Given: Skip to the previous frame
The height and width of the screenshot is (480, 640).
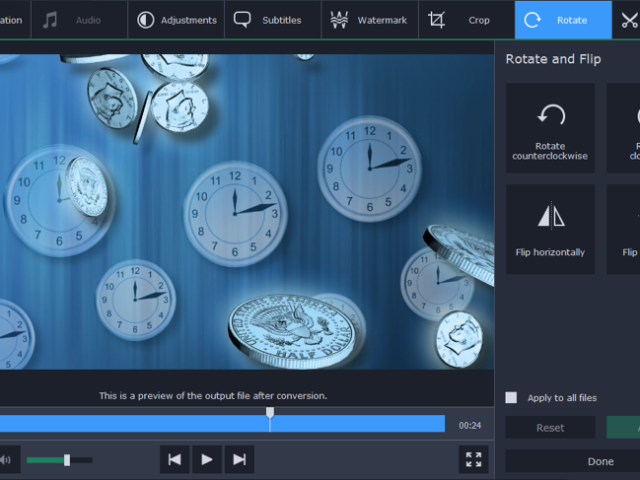Looking at the screenshot, I should tap(175, 460).
